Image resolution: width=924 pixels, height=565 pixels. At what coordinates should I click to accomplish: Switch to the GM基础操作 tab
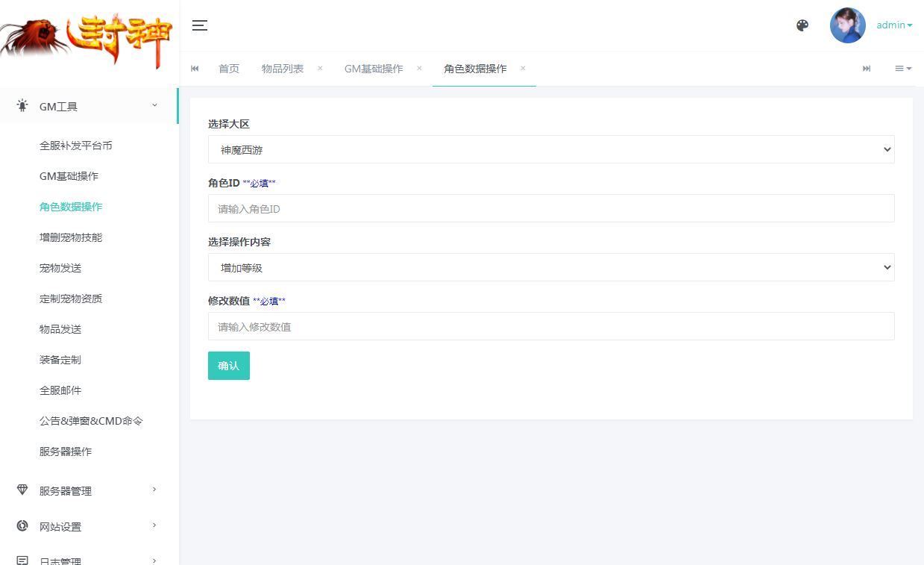tap(374, 68)
